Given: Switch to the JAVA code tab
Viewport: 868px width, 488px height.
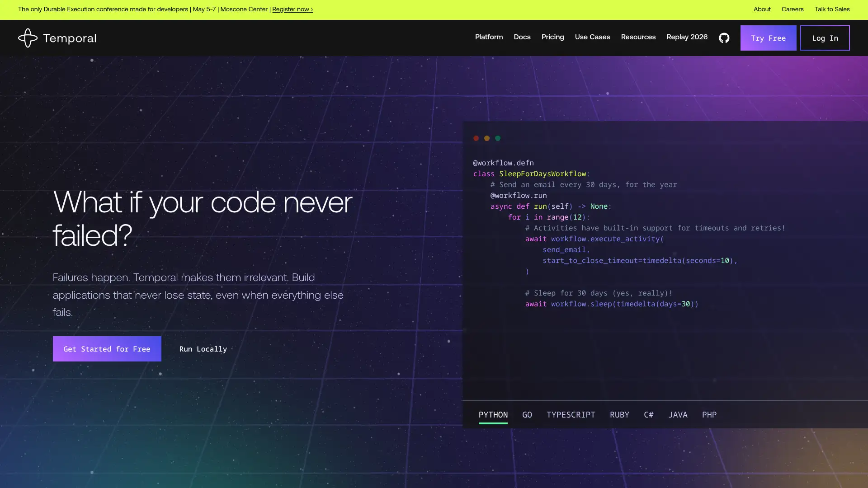Looking at the screenshot, I should (678, 415).
